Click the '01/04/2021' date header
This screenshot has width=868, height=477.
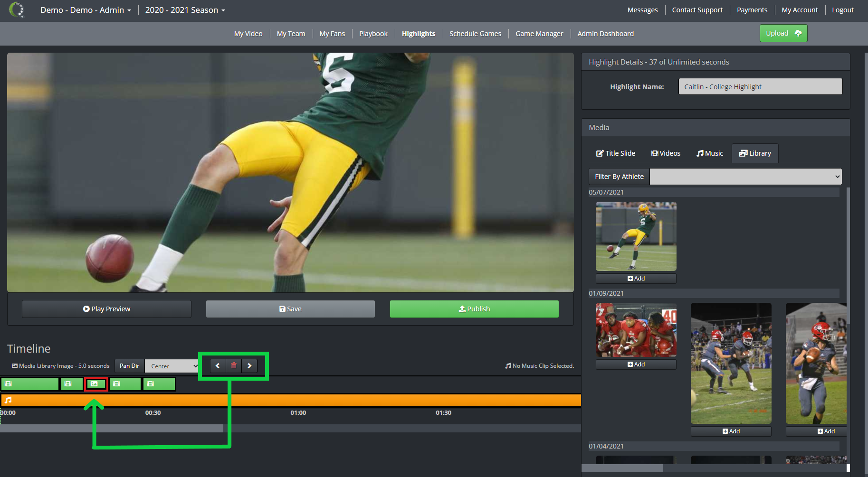(606, 446)
